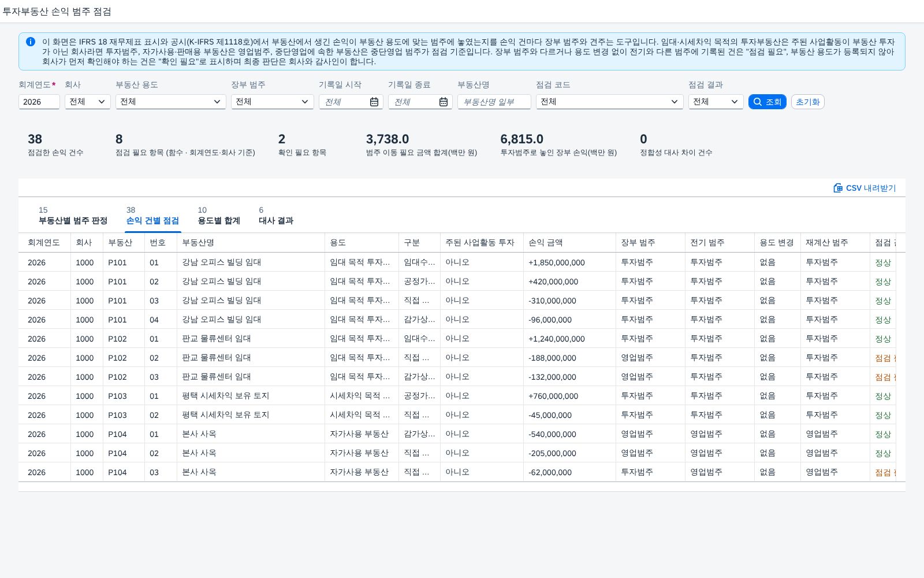Click the info icon in the blue banner
924x578 pixels.
click(x=31, y=42)
